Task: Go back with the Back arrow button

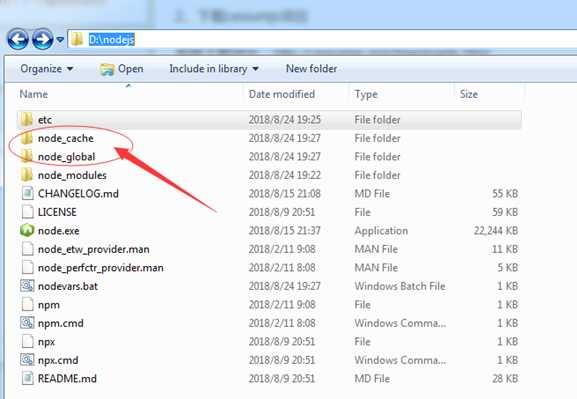Action: click(18, 39)
